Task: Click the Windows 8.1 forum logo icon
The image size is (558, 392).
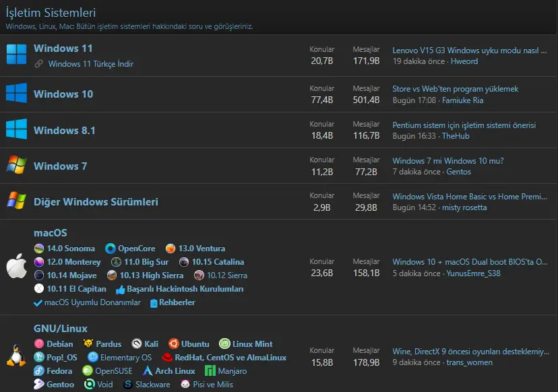Action: point(16,129)
